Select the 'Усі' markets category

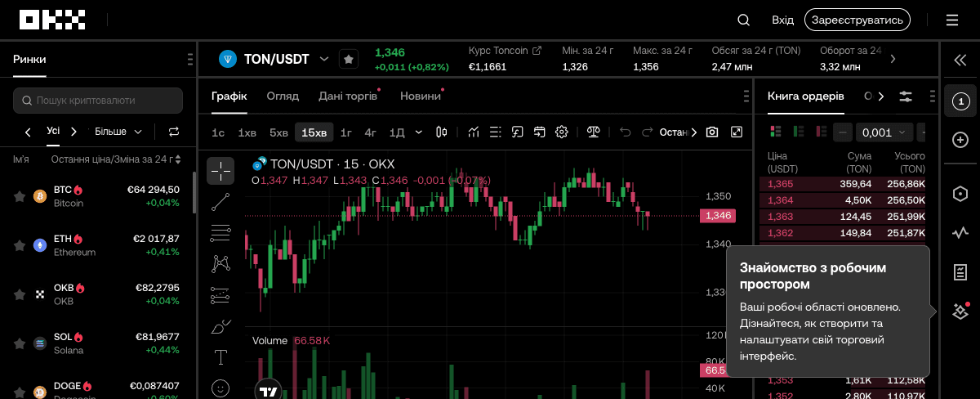[53, 131]
